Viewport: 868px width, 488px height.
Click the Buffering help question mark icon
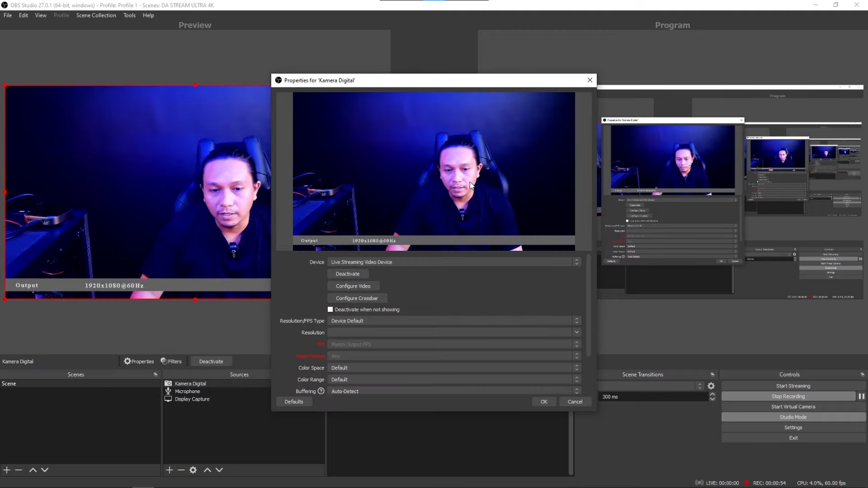pos(321,391)
